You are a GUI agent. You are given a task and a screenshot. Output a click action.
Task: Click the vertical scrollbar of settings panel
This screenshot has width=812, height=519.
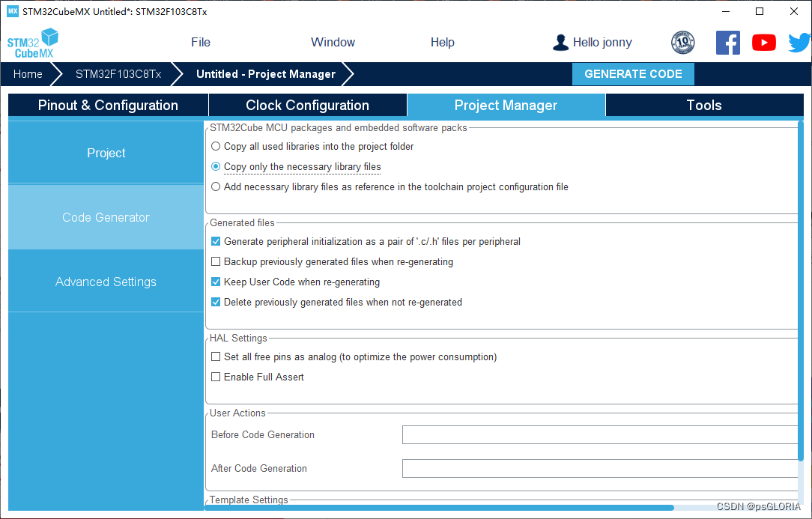pyautogui.click(x=801, y=290)
